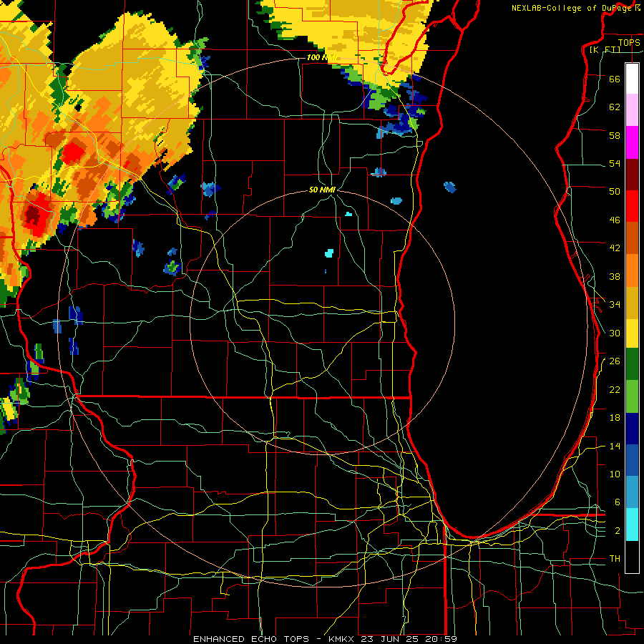Viewport: 644px width, 644px height.
Task: Click the dark maroon legend segment
Action: click(x=632, y=175)
